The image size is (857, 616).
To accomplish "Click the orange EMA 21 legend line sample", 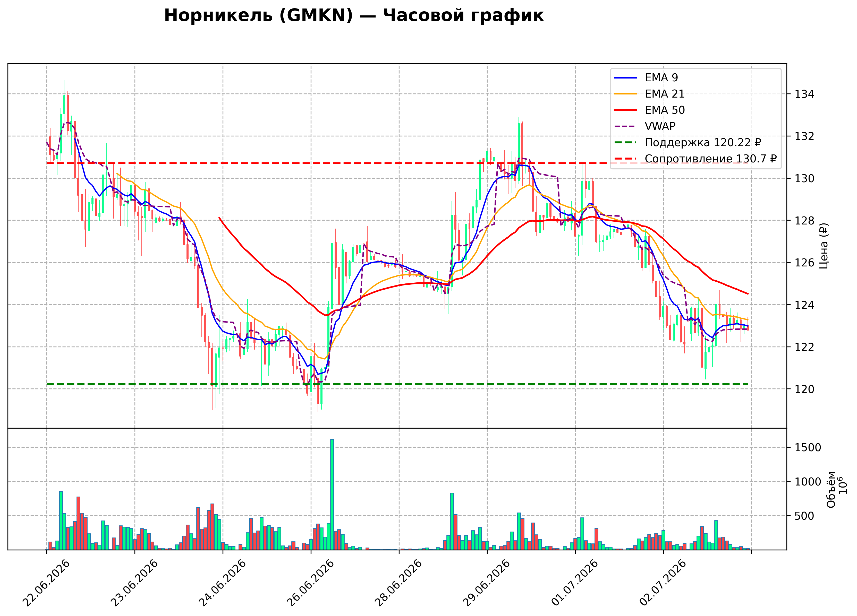I will [x=626, y=94].
